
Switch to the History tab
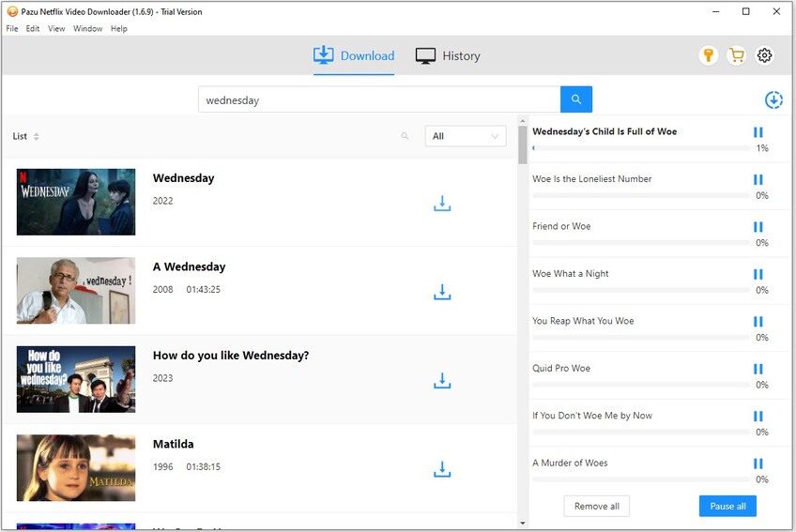point(448,56)
